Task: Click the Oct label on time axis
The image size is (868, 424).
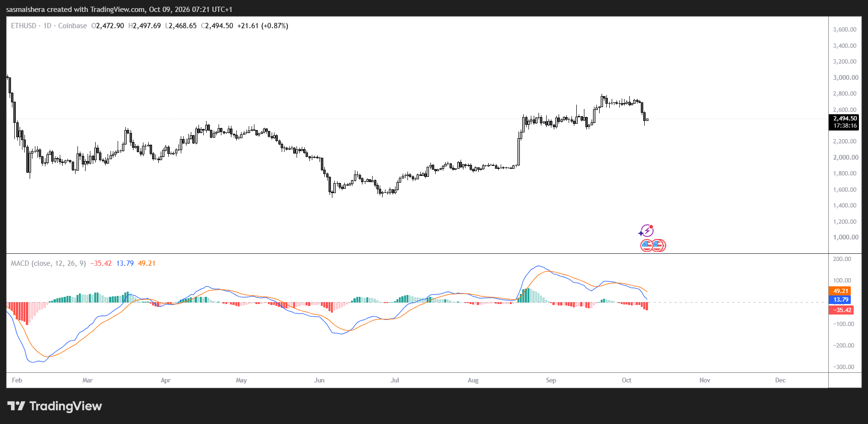Action: pyautogui.click(x=626, y=381)
